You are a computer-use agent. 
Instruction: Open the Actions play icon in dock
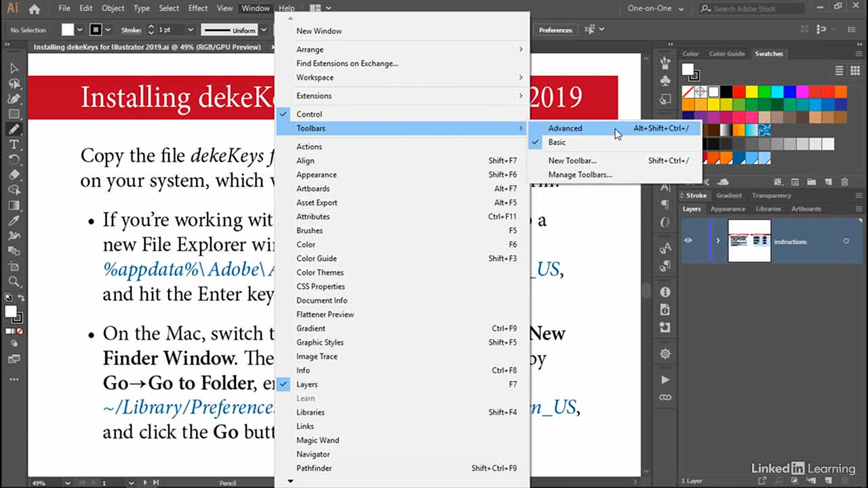665,380
